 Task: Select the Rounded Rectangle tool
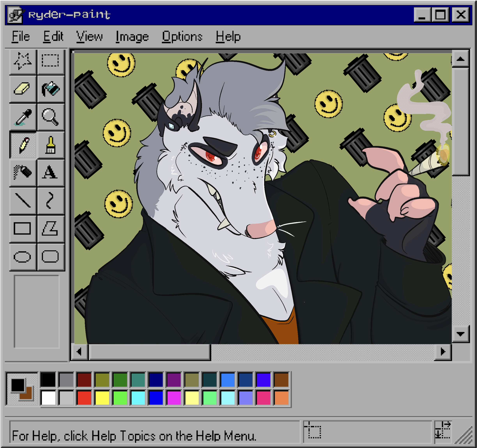(50, 257)
